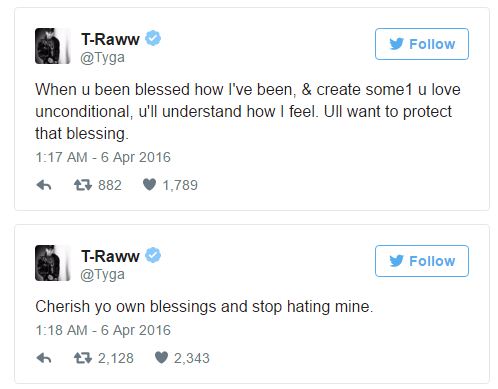Like the tweet with 2,343 likes
498x389 pixels.
click(x=161, y=358)
